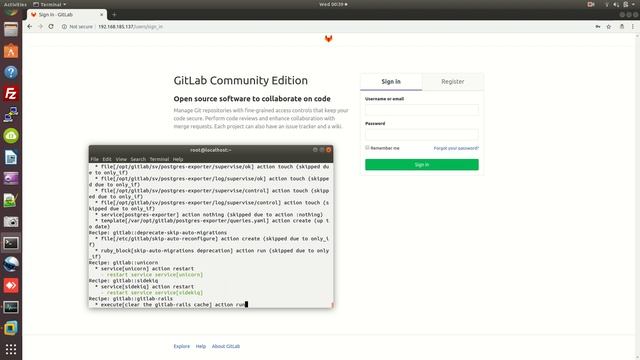
Task: Open the VMware-style boxes icon in the dock
Action: [11, 328]
